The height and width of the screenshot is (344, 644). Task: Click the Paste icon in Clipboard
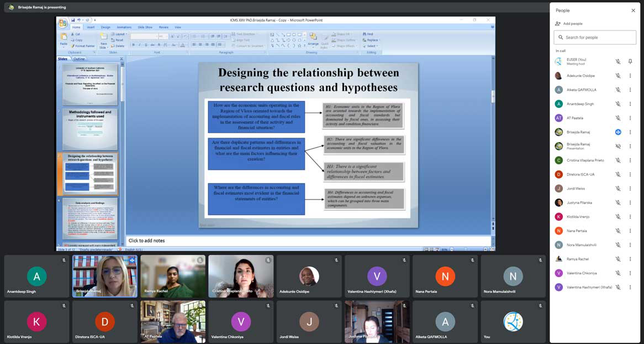tap(64, 38)
